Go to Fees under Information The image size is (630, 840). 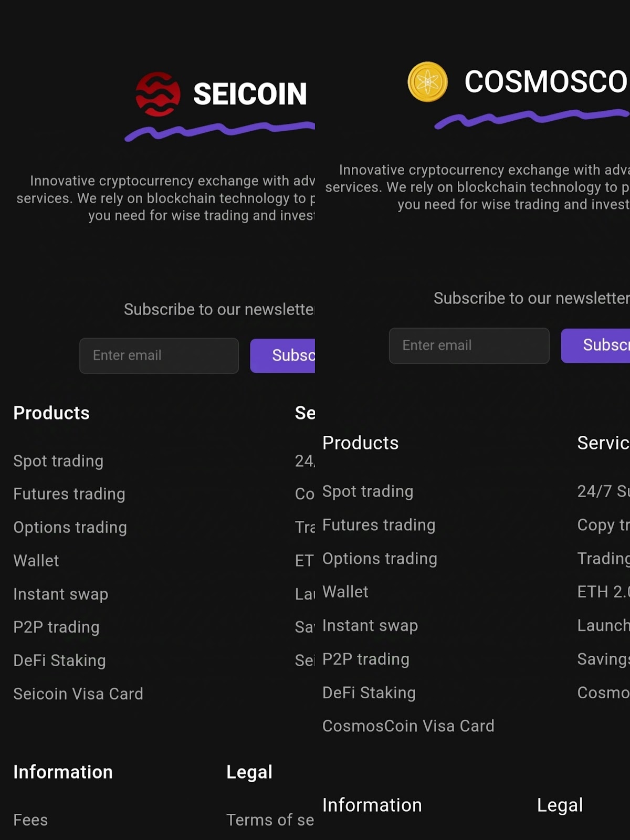[x=30, y=820]
